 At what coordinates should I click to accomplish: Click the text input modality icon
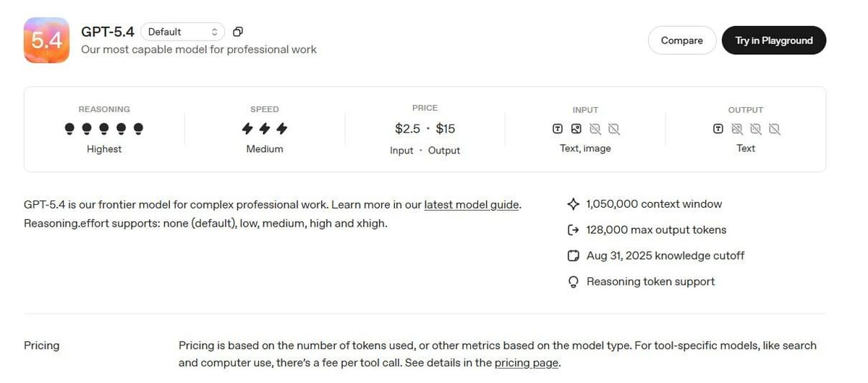[x=558, y=129]
